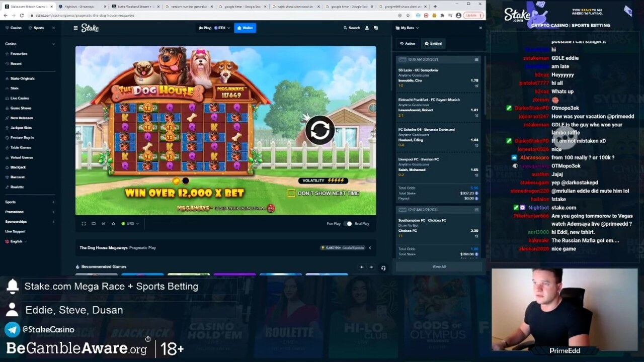Click the browser address bar
This screenshot has width=644, height=362.
click(211, 16)
